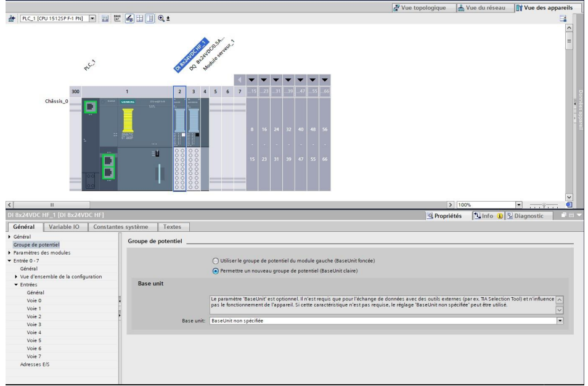
Task: Select Voie 1 in the tree
Action: [34, 309]
